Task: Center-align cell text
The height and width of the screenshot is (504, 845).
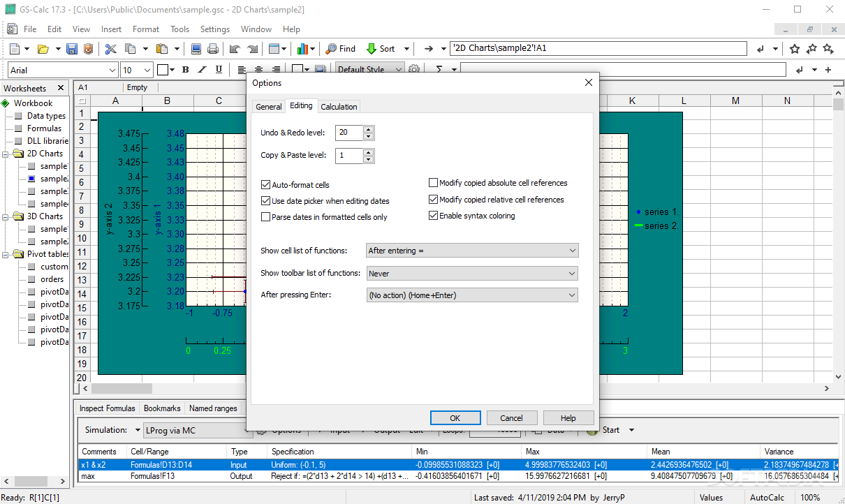Action: [258, 70]
